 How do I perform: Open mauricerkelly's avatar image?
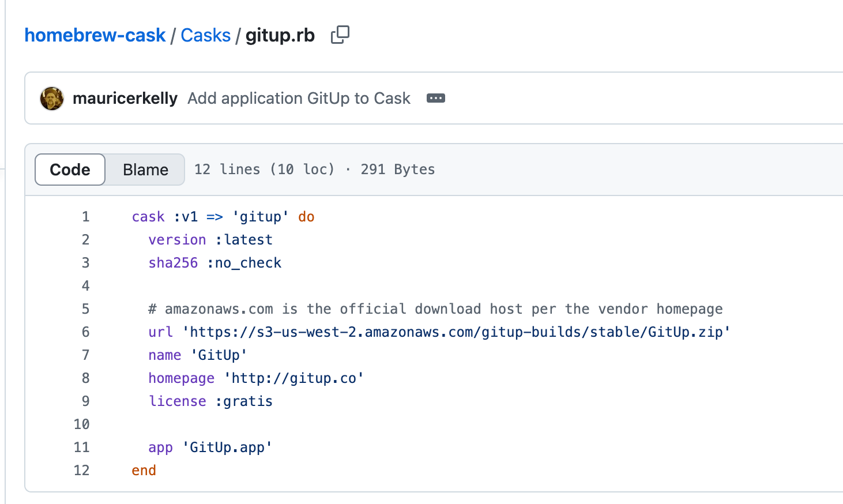(52, 99)
